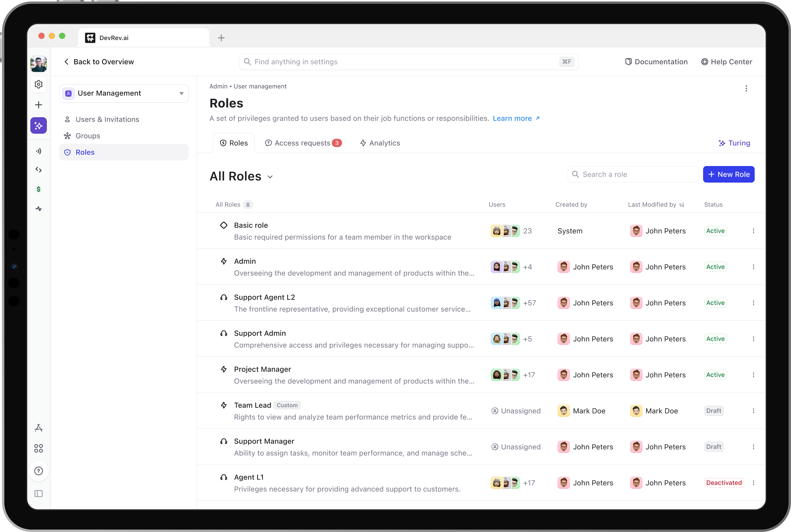Click the Turing sparkle button
The image size is (791, 532).
734,143
